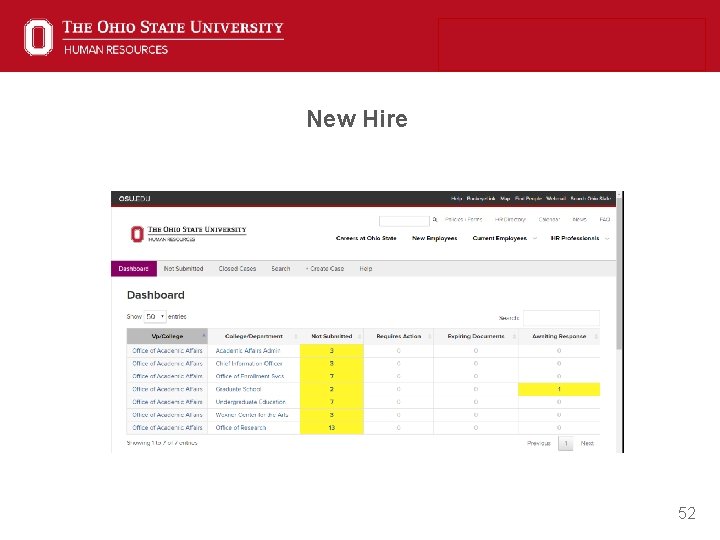Click Not Submitted count 13 for Office of Research
The image size is (720, 540).
(x=332, y=428)
